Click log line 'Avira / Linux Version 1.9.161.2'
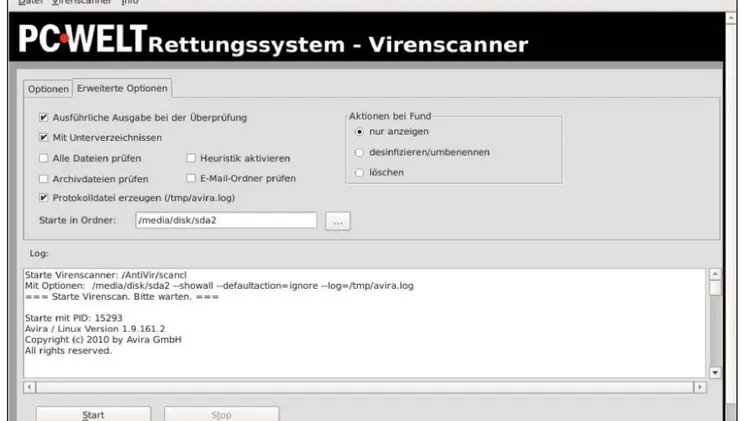Screen dimensions: 750x421 point(95,329)
